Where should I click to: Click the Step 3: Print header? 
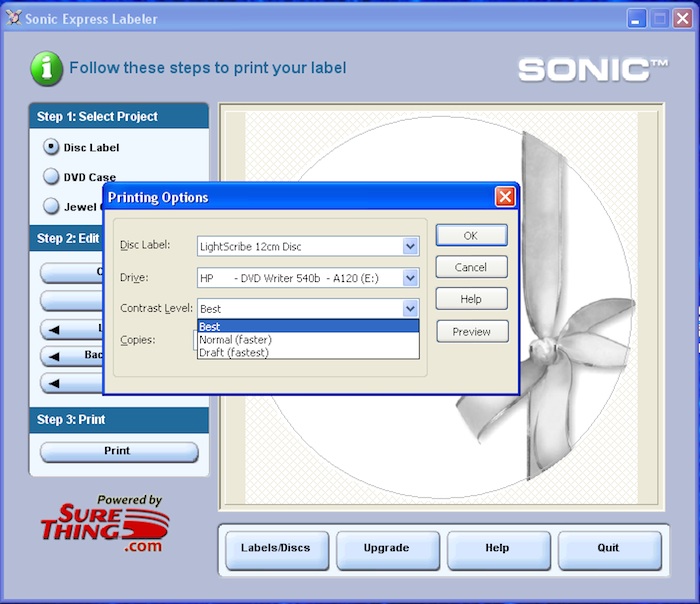tap(119, 420)
